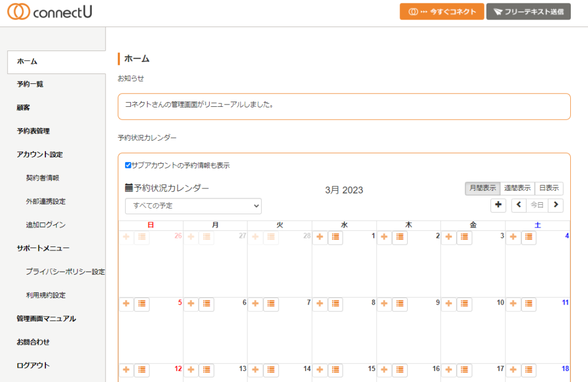Open the すべての予定 dropdown
588x382 pixels.
[x=193, y=206]
